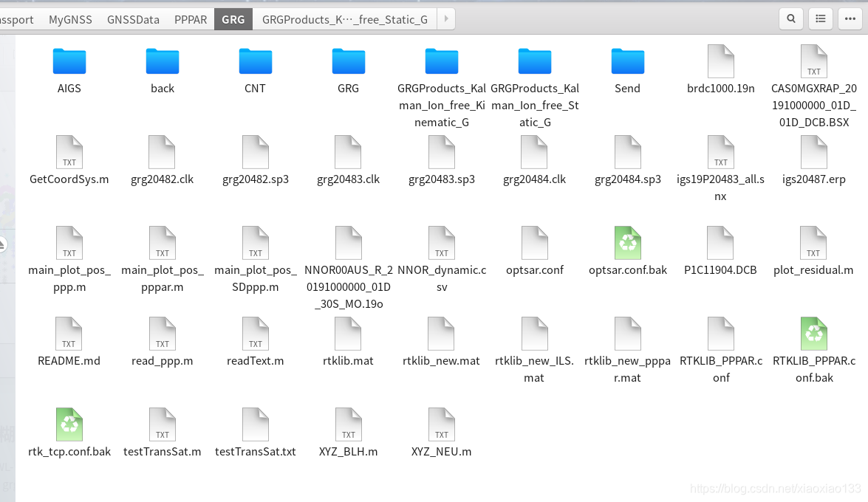Select the optsar.conf.bak backup file icon

(x=628, y=243)
